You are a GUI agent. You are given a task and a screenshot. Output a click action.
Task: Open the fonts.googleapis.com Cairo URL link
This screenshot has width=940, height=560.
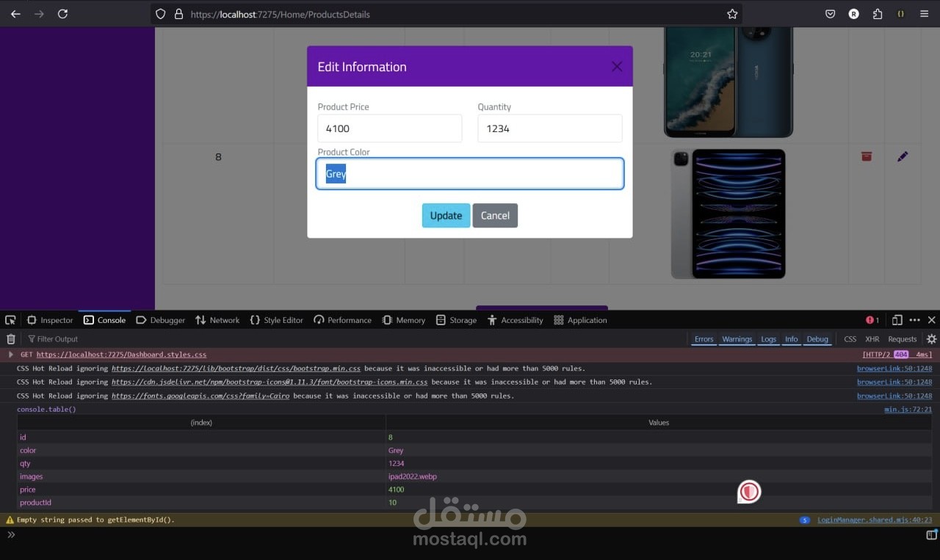coord(200,396)
